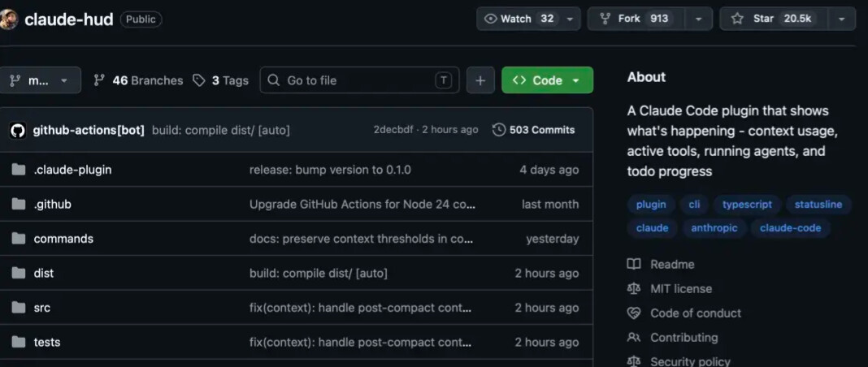868x367 pixels.
Task: Click the folder icon for dist
Action: 19,273
